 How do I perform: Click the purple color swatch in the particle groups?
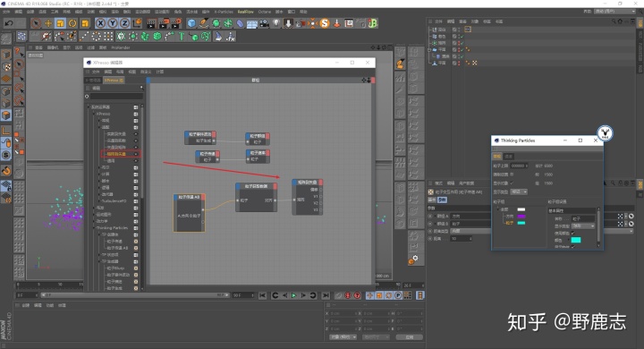(x=521, y=217)
